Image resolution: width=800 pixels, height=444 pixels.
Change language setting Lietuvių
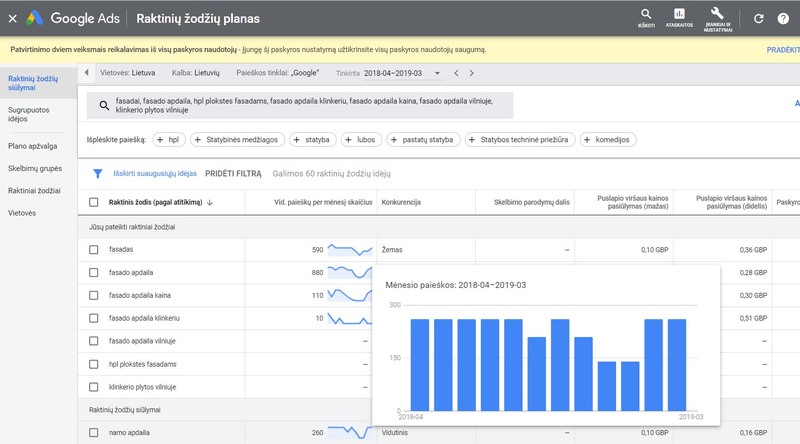195,73
